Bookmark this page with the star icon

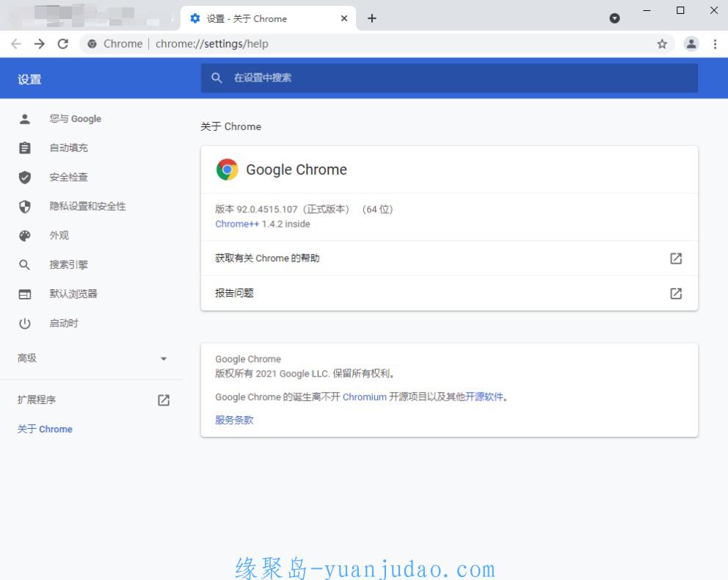[x=662, y=43]
